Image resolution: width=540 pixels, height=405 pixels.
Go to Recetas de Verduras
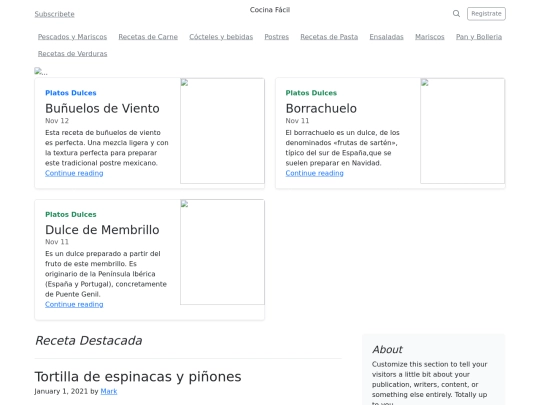(x=72, y=54)
